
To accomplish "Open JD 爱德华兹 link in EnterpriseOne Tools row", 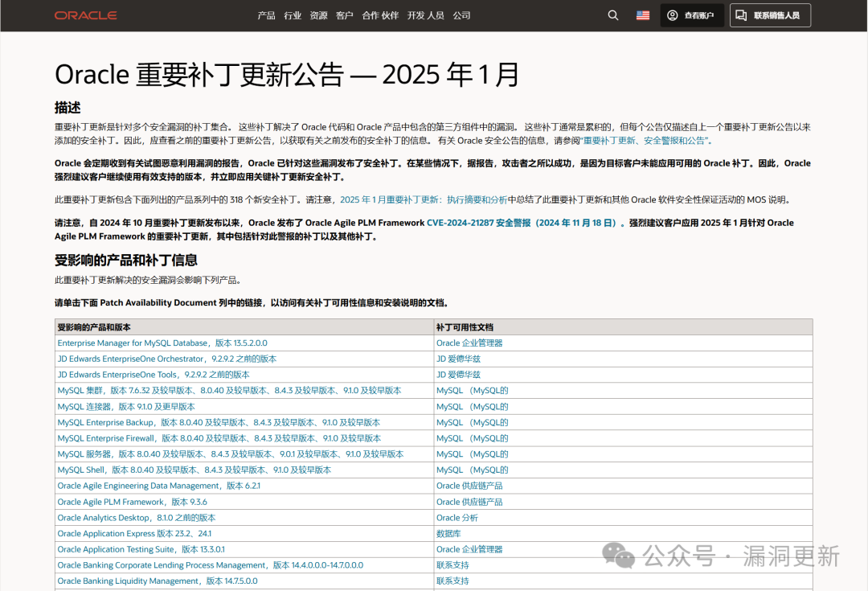I will [x=458, y=375].
